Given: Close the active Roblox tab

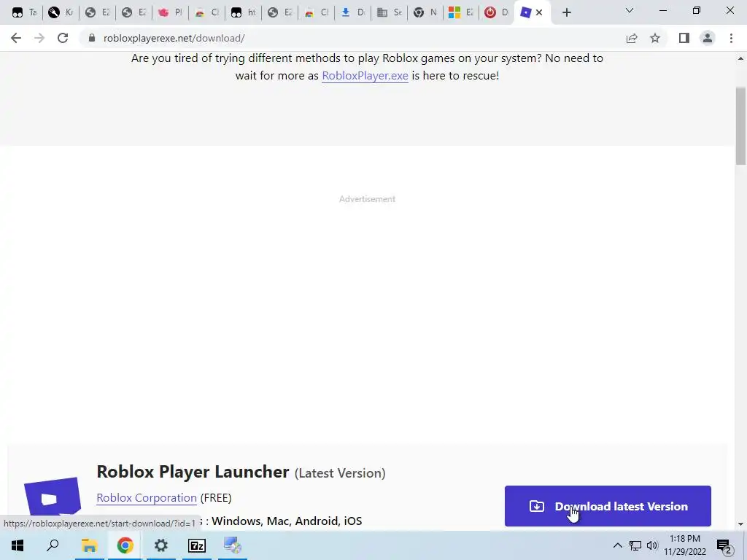Looking at the screenshot, I should (x=539, y=13).
